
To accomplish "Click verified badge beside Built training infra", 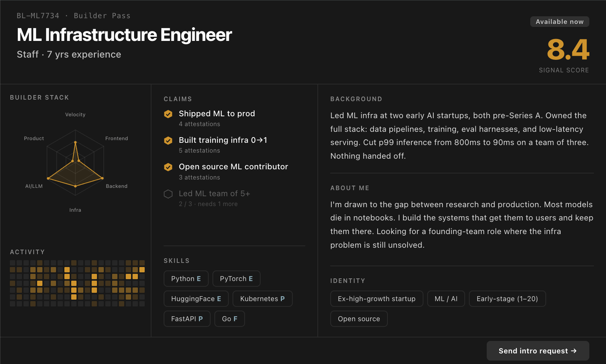I will 168,141.
